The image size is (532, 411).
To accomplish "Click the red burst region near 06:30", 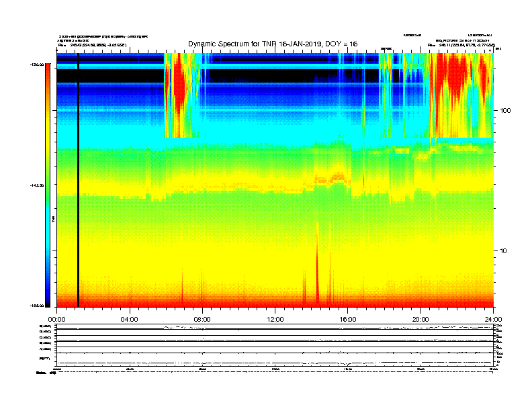I will click(x=179, y=88).
